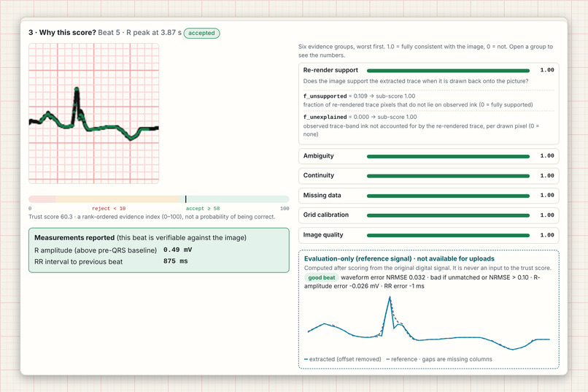Screen dimensions: 588x392
Task: Open the Missing data evidence group
Action: coord(429,196)
